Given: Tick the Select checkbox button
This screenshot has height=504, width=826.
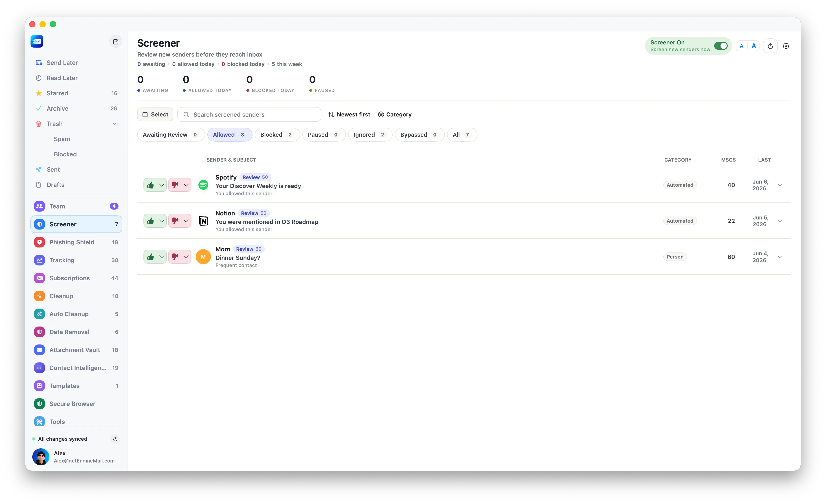Looking at the screenshot, I should click(x=155, y=115).
